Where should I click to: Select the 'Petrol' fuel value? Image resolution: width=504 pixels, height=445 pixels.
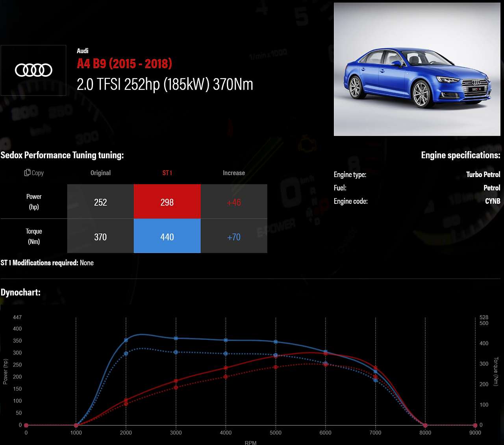click(x=492, y=188)
